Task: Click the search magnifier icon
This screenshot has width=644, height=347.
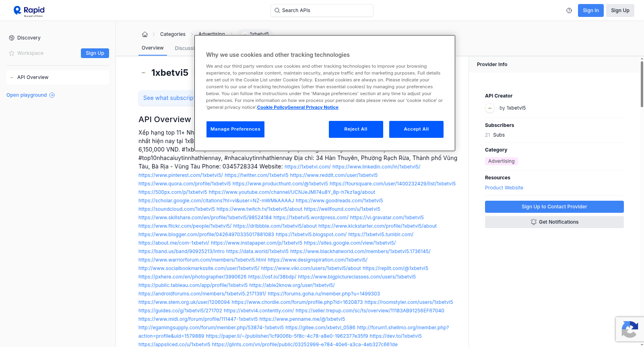Action: tap(277, 10)
